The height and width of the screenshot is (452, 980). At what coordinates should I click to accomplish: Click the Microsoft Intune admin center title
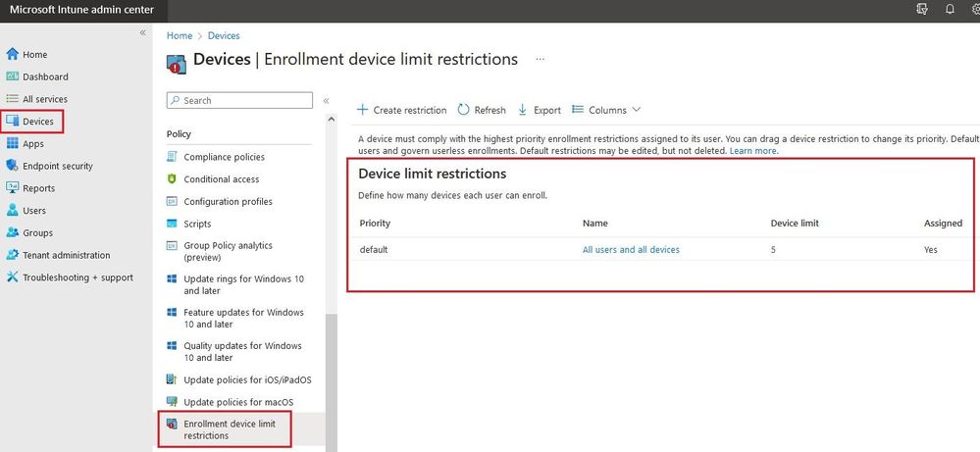[81, 10]
